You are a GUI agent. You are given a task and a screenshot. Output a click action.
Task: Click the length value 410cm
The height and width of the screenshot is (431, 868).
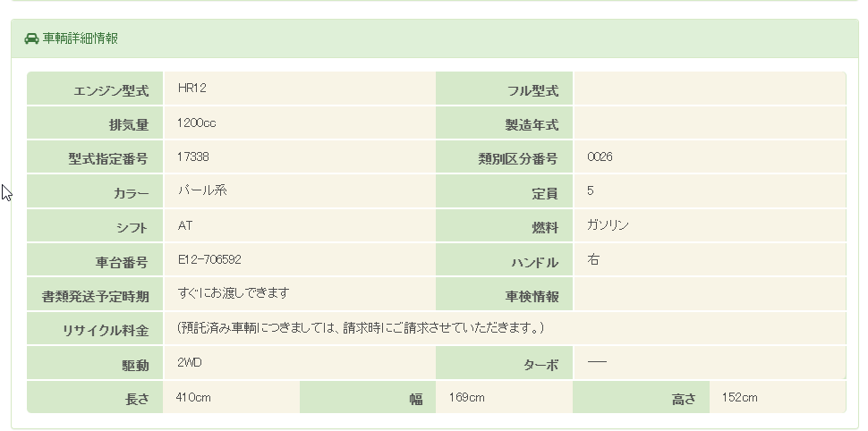193,397
